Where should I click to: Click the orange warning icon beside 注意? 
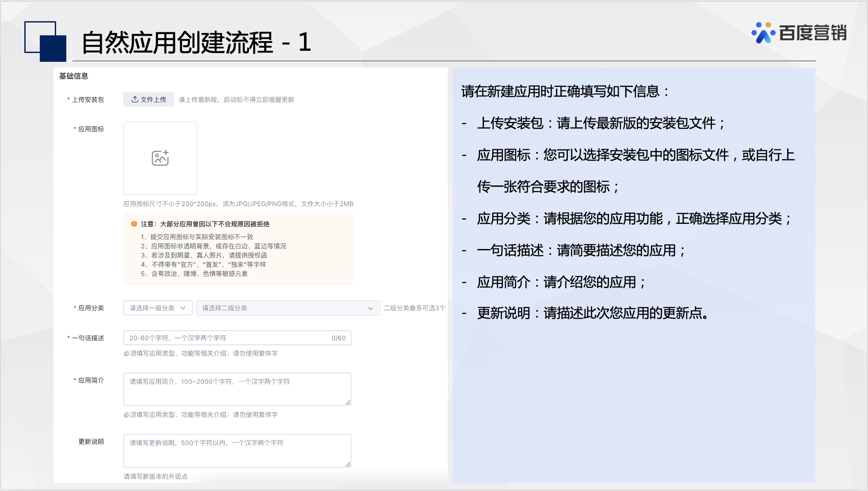134,224
